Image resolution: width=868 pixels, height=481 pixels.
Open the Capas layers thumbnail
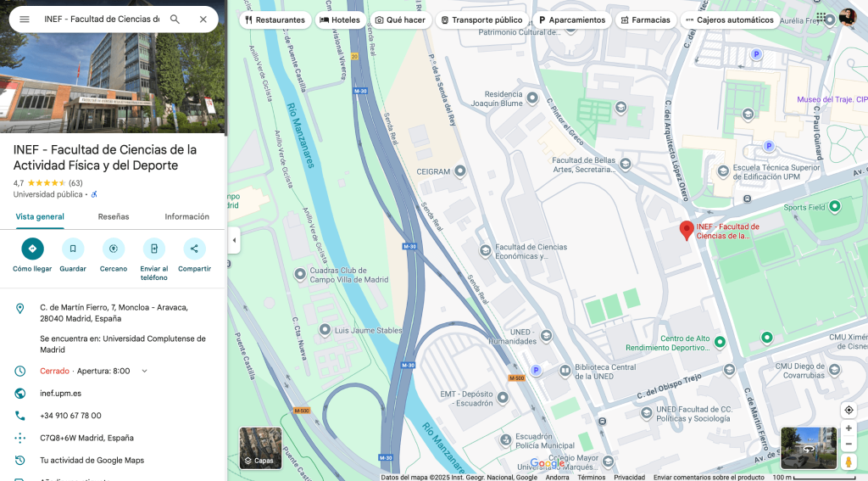pyautogui.click(x=260, y=448)
